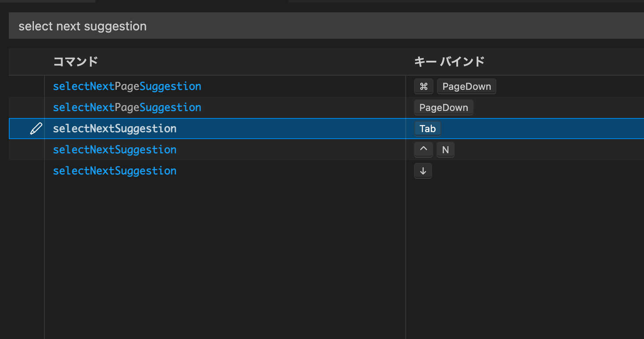Select the second selectNextPageSuggestion command
Image resolution: width=644 pixels, height=339 pixels.
[127, 107]
